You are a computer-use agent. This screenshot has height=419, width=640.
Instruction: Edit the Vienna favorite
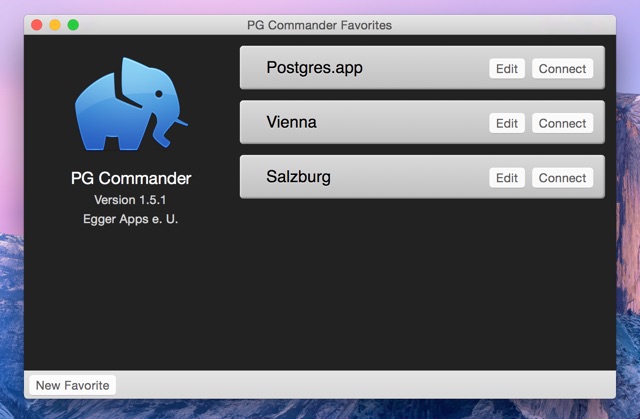pos(507,123)
